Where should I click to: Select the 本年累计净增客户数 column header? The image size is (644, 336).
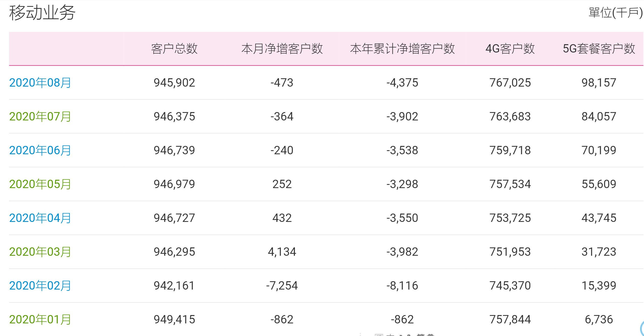[x=402, y=49]
